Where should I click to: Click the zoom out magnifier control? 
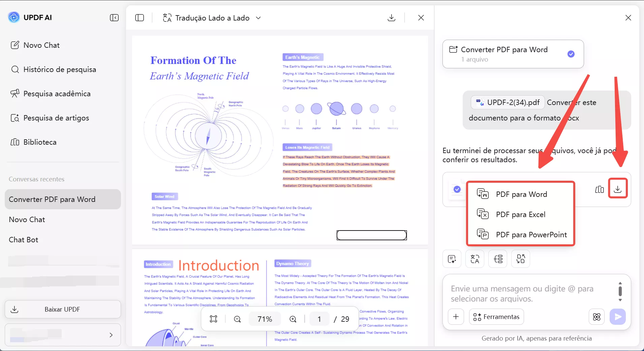click(x=237, y=319)
